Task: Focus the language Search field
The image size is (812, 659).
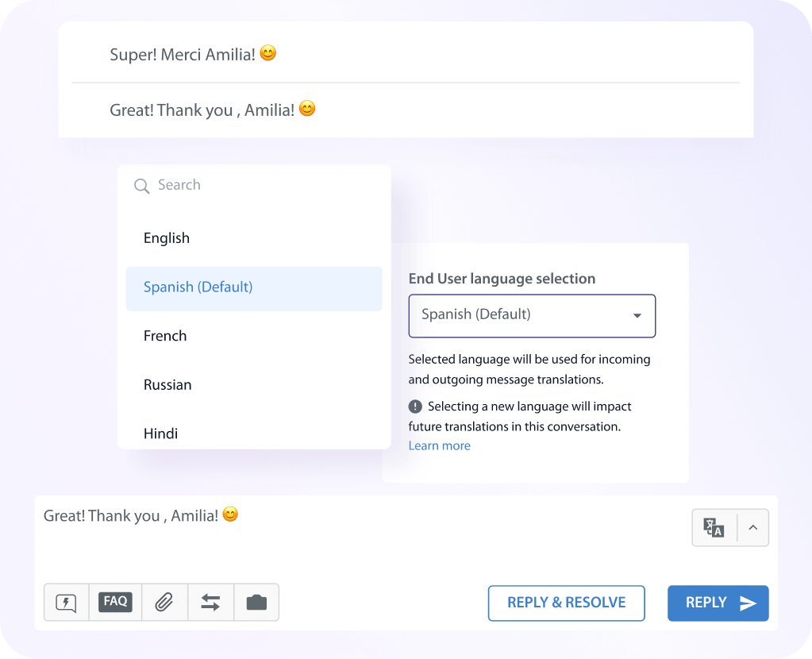Action: point(262,185)
